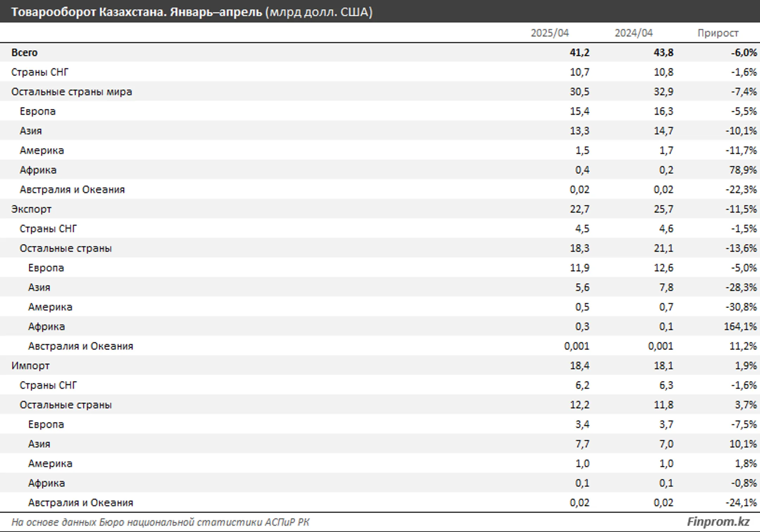The image size is (760, 532).
Task: Click the -6,0% total growth cell
Action: tap(743, 53)
